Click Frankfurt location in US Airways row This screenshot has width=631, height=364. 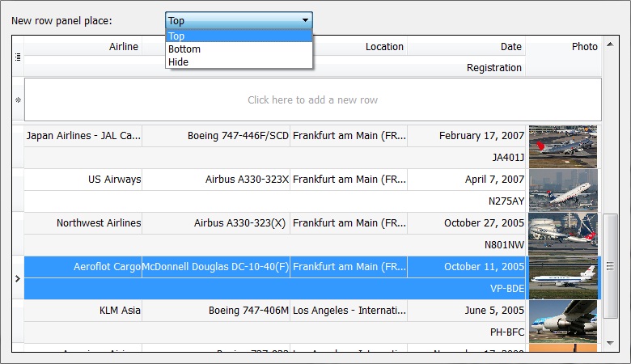click(349, 180)
